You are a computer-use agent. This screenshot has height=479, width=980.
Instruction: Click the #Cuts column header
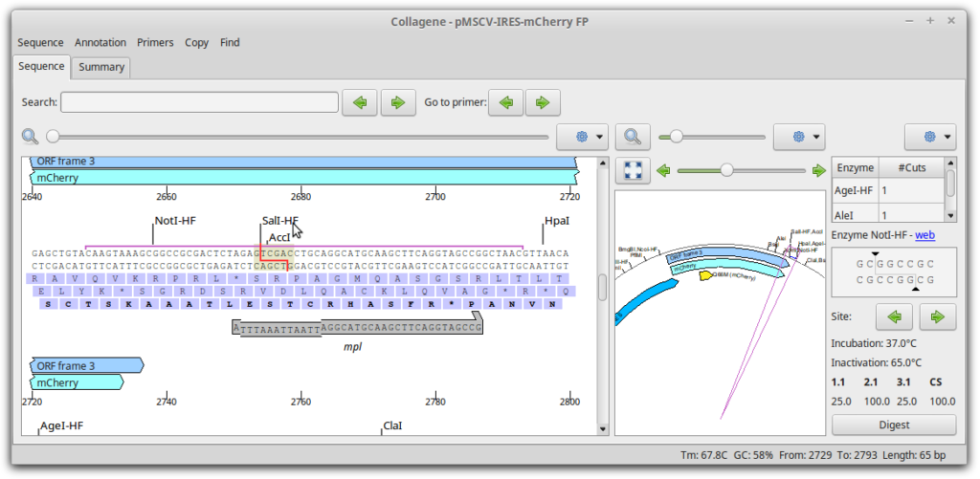[x=911, y=168]
